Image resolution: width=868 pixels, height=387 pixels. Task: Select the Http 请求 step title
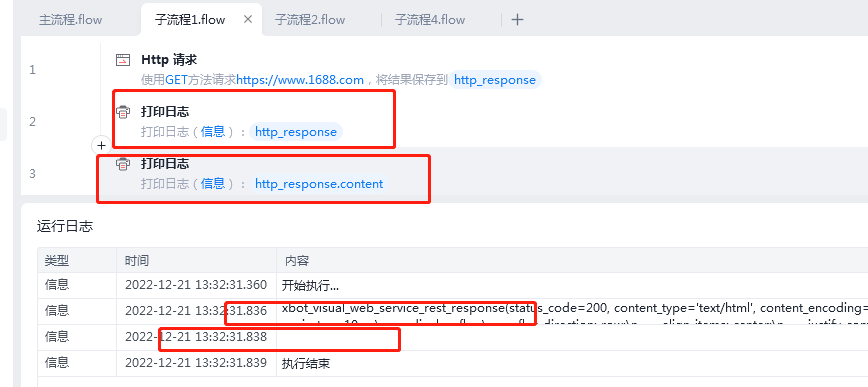[169, 60]
